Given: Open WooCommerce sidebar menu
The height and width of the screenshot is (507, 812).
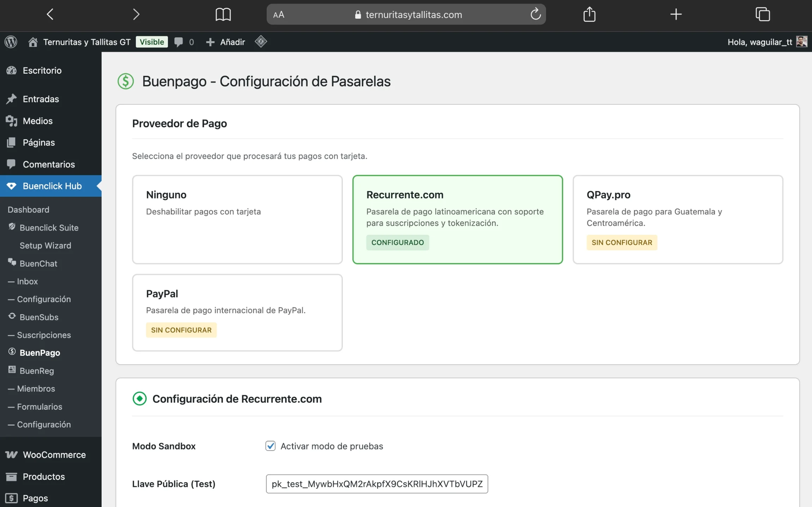Looking at the screenshot, I should pyautogui.click(x=54, y=455).
